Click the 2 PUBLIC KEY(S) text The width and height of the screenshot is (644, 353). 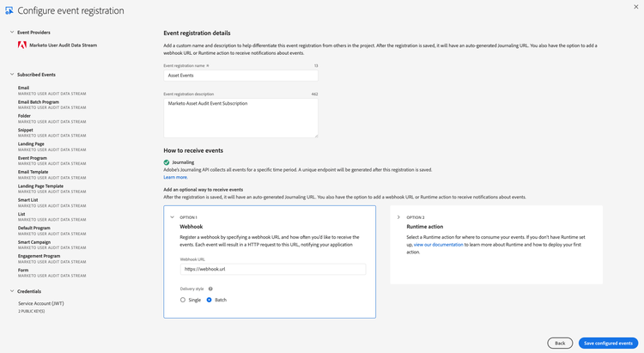[31, 311]
